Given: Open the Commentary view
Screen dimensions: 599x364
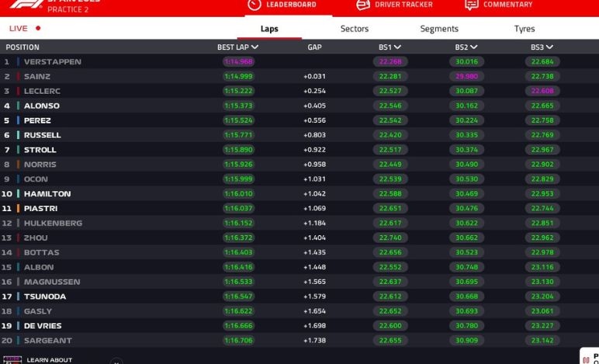Looking at the screenshot, I should [499, 5].
